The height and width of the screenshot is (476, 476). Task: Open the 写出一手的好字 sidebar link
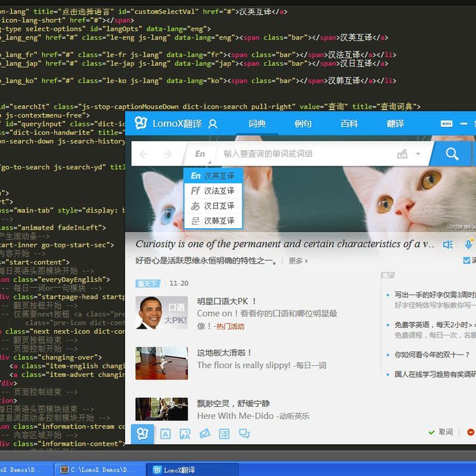tap(435, 295)
